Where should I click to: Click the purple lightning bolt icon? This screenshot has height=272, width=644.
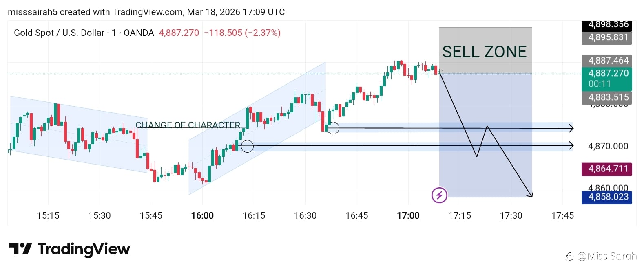point(439,195)
